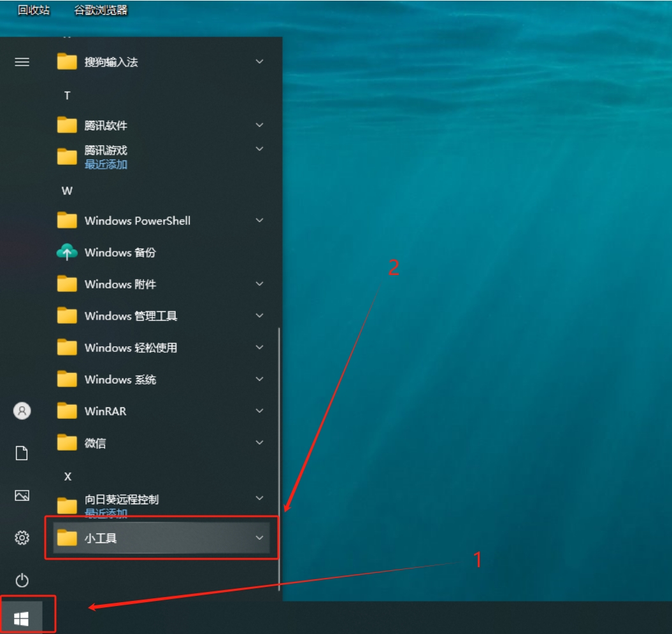Expand the 小工具 folder chevron
Image resolution: width=672 pixels, height=634 pixels.
pyautogui.click(x=259, y=538)
